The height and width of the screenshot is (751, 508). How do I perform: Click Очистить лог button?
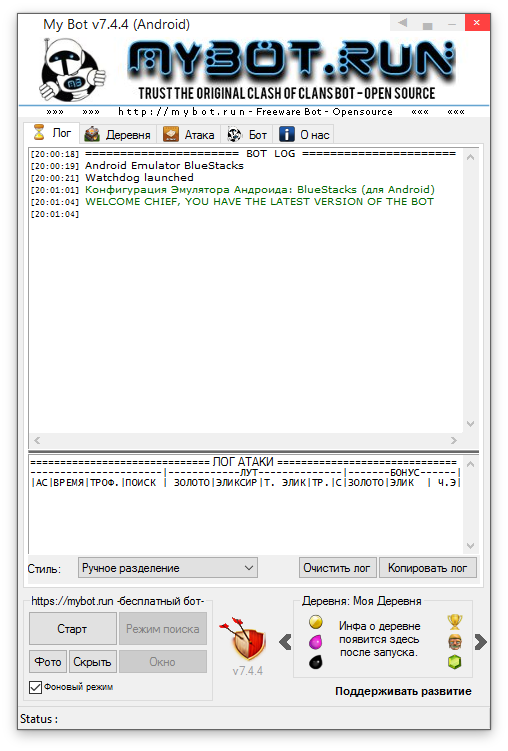(337, 568)
